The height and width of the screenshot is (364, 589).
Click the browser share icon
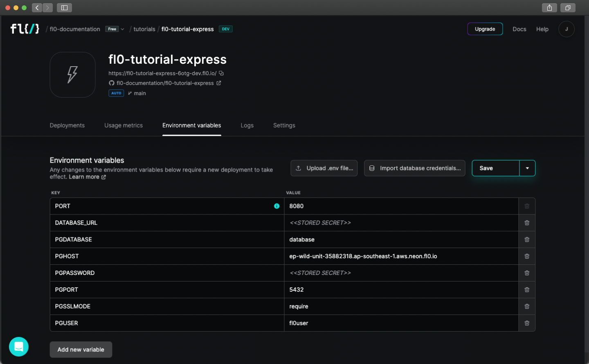(x=549, y=8)
